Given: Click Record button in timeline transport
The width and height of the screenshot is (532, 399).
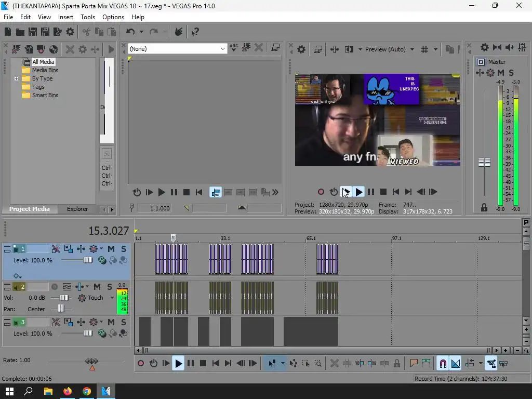Looking at the screenshot, I should click(141, 363).
